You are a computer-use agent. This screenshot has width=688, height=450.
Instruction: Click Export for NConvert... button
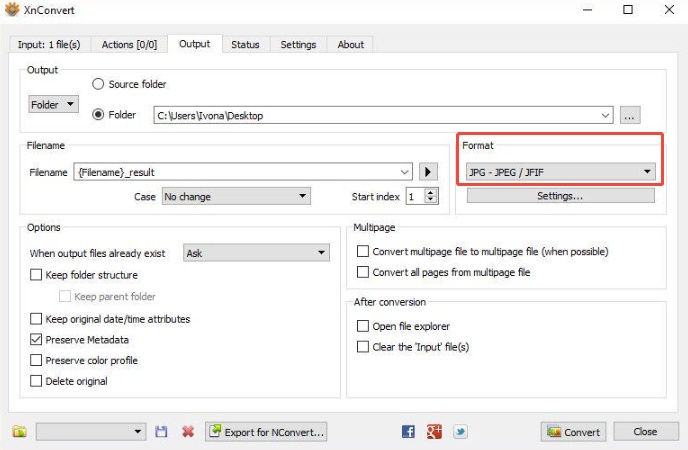(266, 432)
